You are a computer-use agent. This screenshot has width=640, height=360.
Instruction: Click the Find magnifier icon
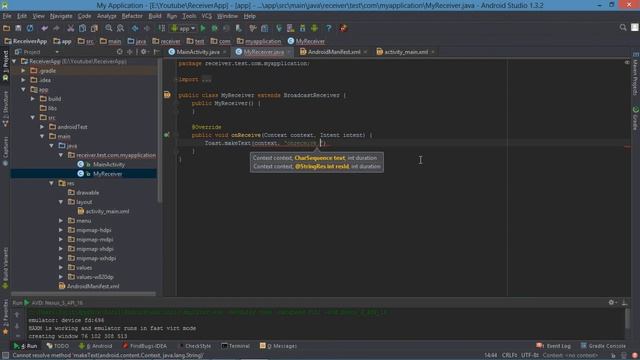(109, 28)
